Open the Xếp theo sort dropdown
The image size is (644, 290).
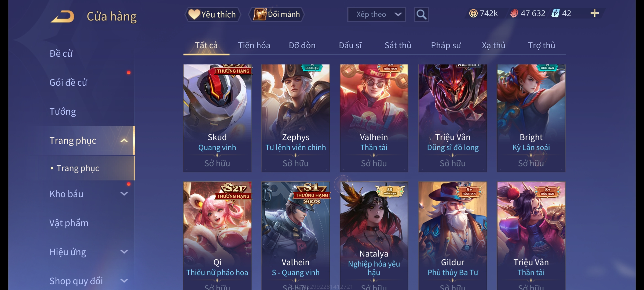376,15
